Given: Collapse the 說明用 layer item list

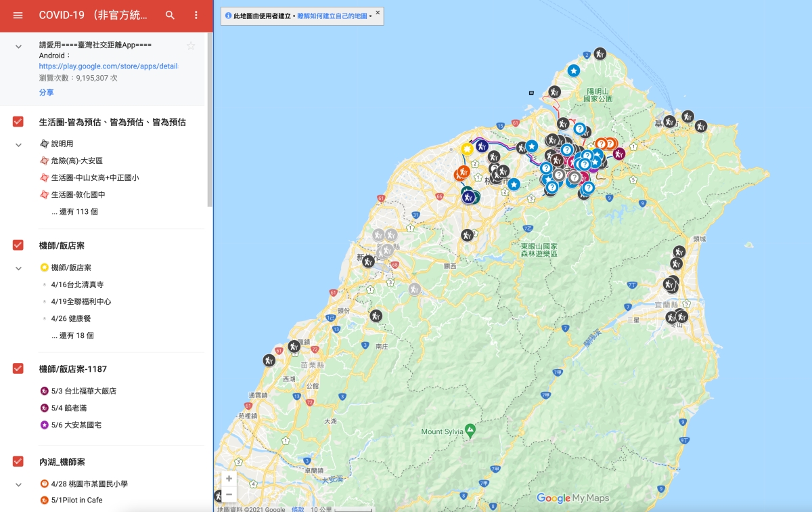Looking at the screenshot, I should coord(19,144).
